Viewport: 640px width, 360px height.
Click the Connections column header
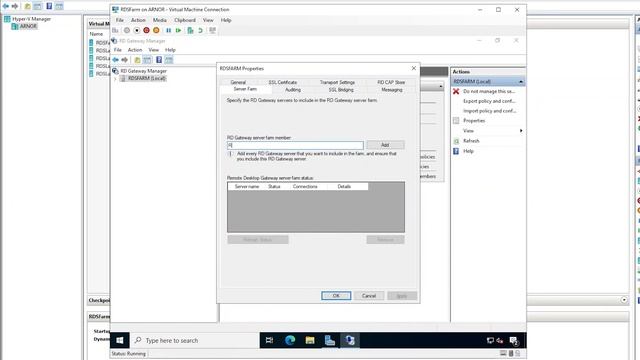click(305, 187)
